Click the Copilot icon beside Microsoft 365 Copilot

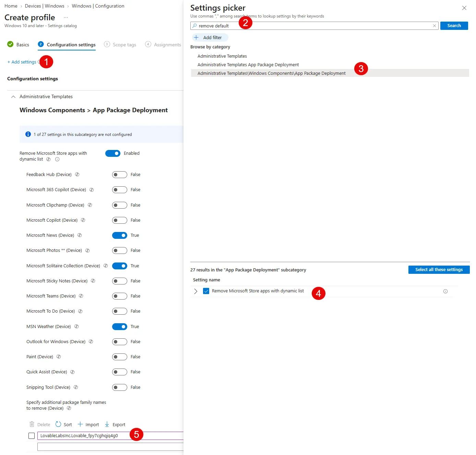[92, 190]
